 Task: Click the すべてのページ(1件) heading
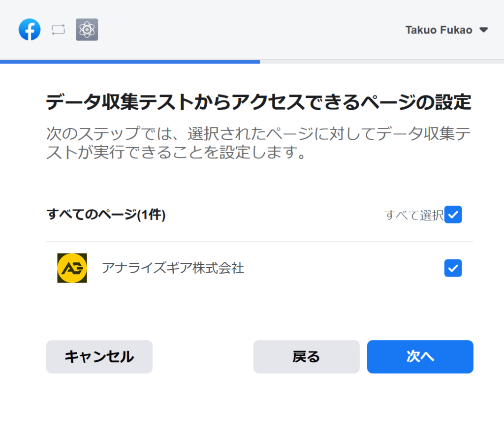[106, 215]
